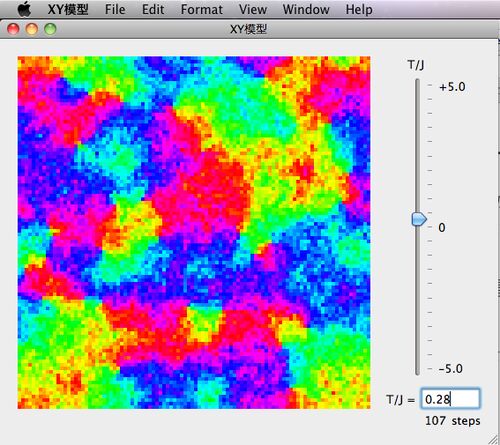Click the T/J slider thumb
Screen dimensions: 500x445
pyautogui.click(x=419, y=219)
